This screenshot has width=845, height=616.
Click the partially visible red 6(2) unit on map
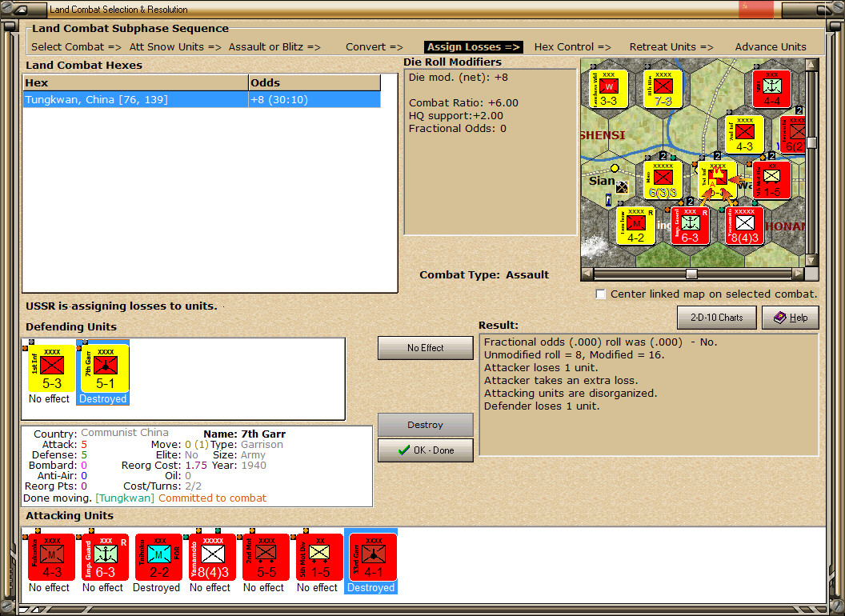[x=793, y=134]
